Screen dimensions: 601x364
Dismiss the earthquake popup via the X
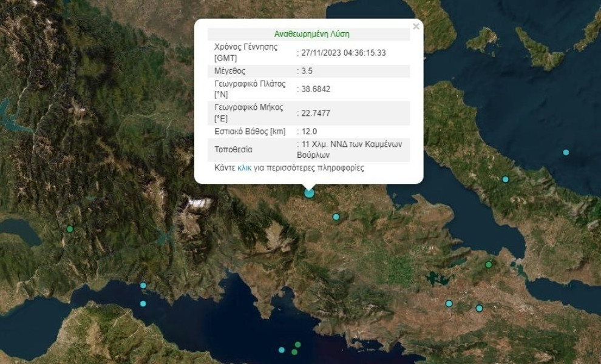[416, 26]
